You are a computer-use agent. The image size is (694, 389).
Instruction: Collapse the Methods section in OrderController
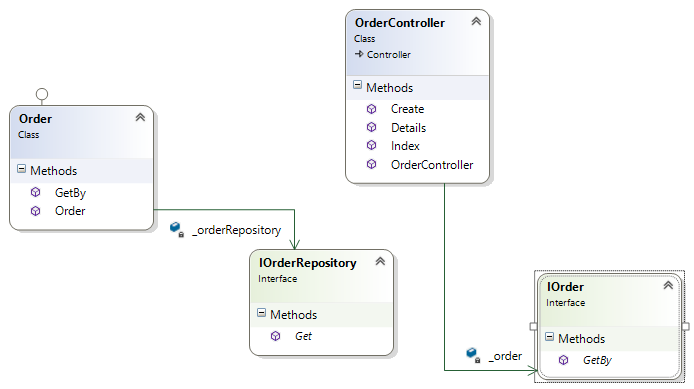(358, 85)
